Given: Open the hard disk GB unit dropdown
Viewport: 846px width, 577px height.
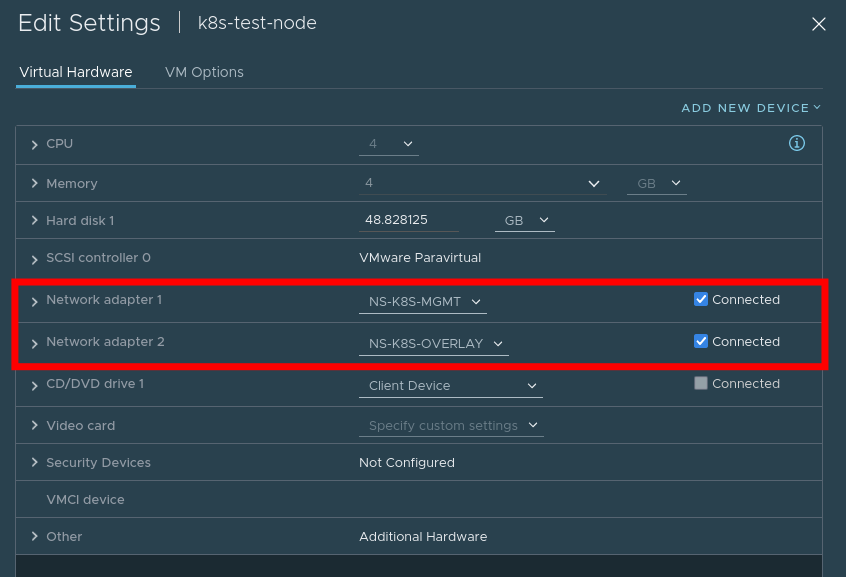Looking at the screenshot, I should [x=525, y=220].
